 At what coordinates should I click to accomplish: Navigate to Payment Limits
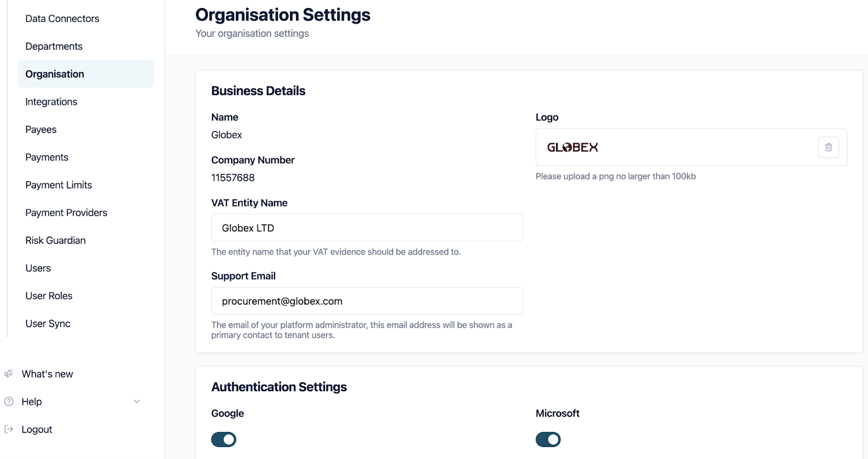coord(59,185)
